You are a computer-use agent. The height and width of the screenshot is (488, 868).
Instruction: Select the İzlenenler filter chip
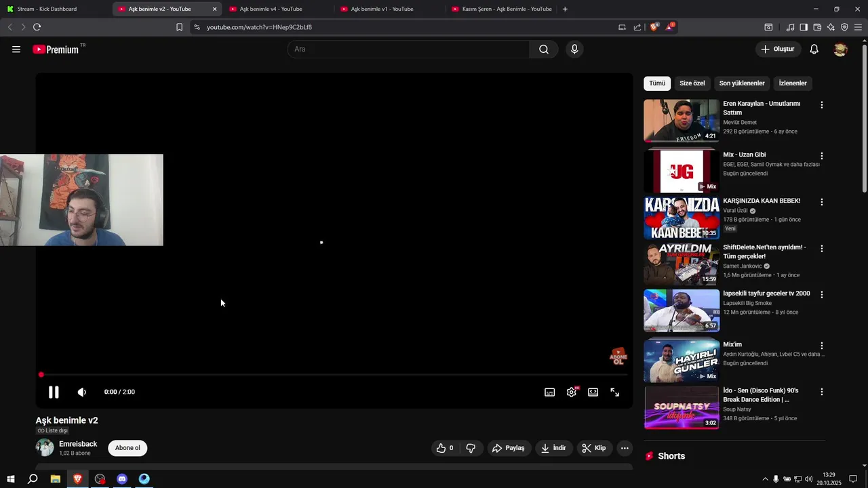(793, 83)
